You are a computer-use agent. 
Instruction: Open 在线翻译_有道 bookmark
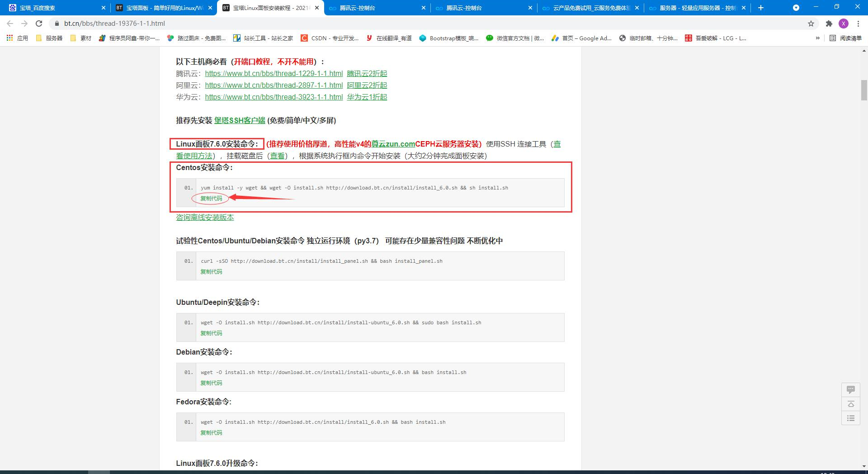[389, 38]
